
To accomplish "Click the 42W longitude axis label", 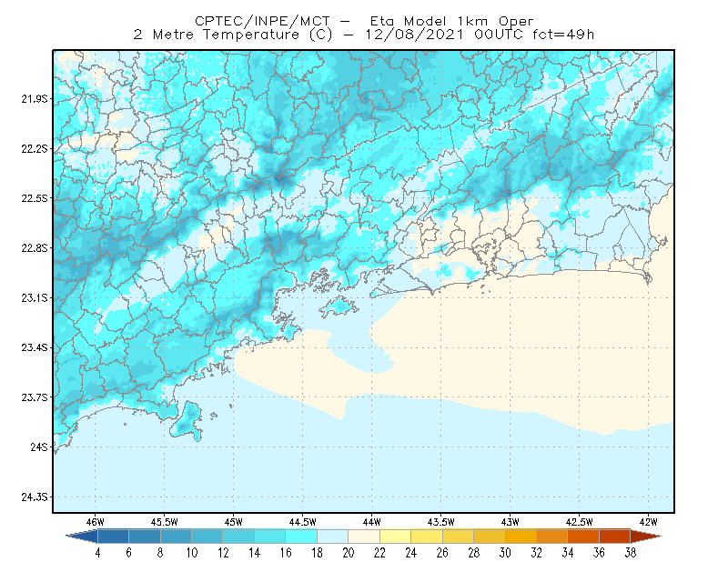I will (x=648, y=522).
